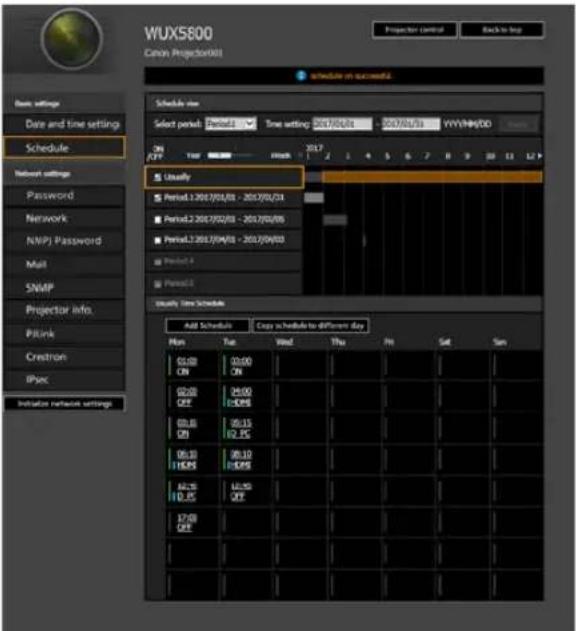The image size is (576, 631).
Task: Open Monday D.PC schedule entry
Action: [186, 491]
